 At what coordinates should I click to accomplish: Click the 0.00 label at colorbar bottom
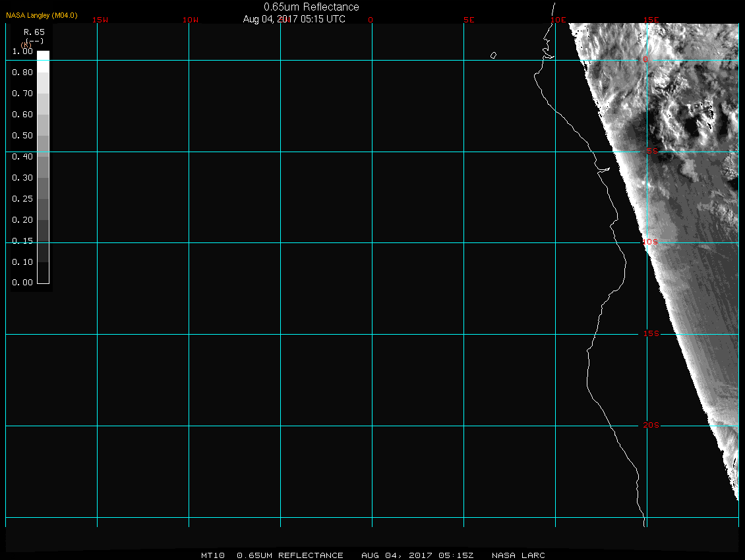tap(22, 283)
